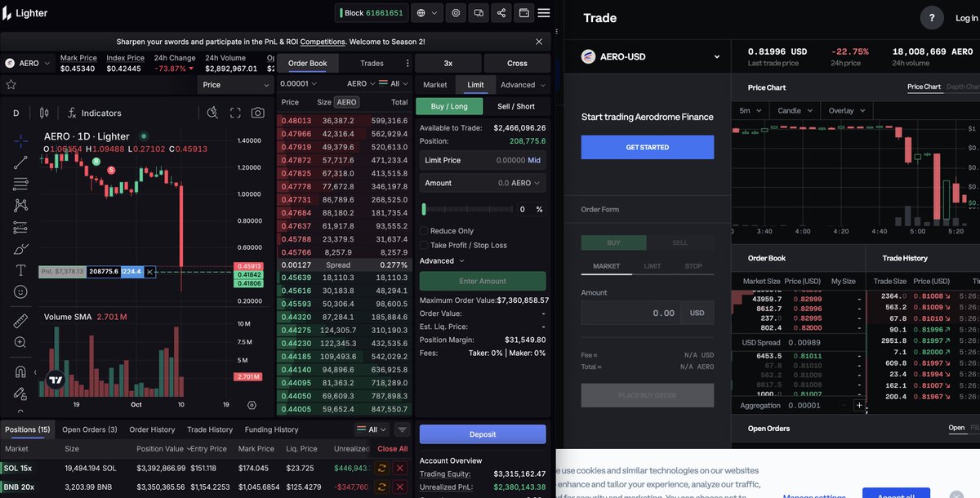Viewport: 980px width, 498px height.
Task: Select BUY in the Trade window order form
Action: click(x=613, y=242)
